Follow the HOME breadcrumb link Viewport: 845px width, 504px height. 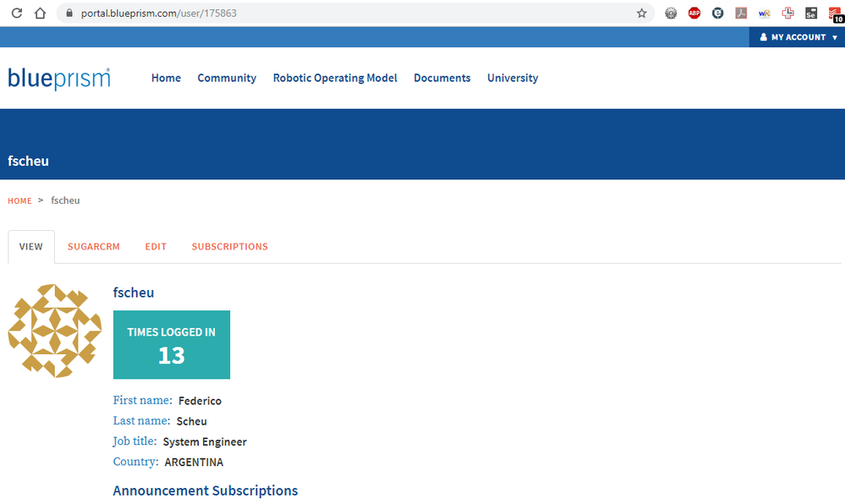click(19, 201)
